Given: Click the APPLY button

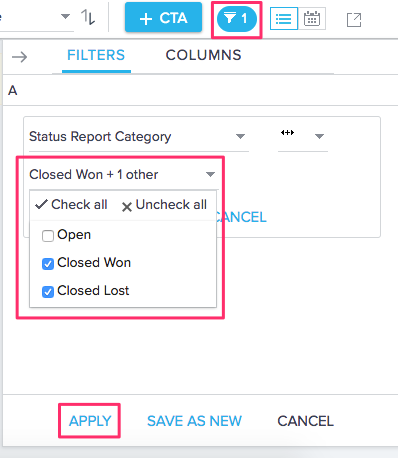Looking at the screenshot, I should point(90,421).
